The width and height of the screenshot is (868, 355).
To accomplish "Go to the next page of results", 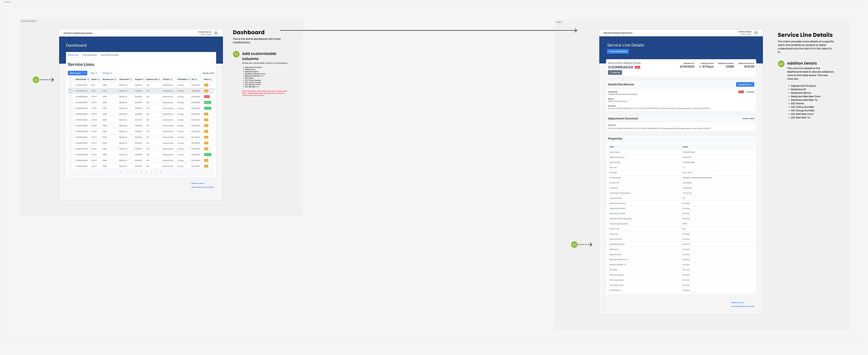I will tap(156, 172).
